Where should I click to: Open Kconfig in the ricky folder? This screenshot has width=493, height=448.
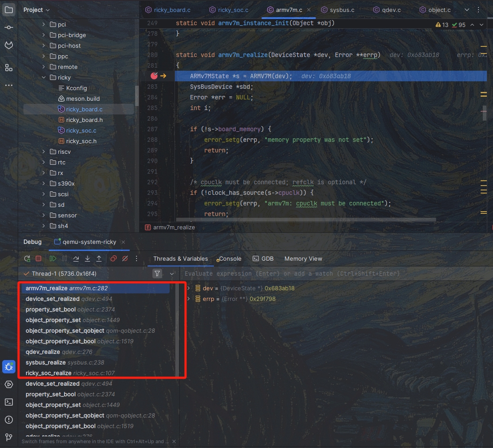[72, 88]
